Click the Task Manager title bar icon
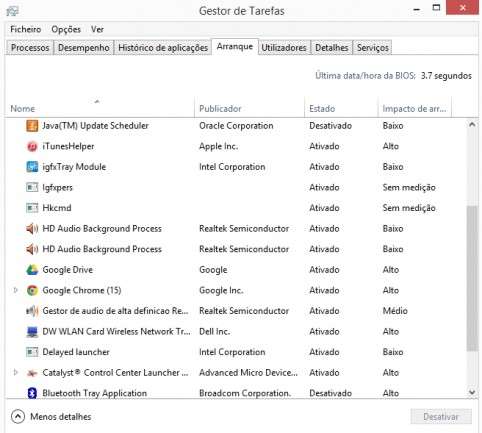The width and height of the screenshot is (482, 433). (12, 11)
